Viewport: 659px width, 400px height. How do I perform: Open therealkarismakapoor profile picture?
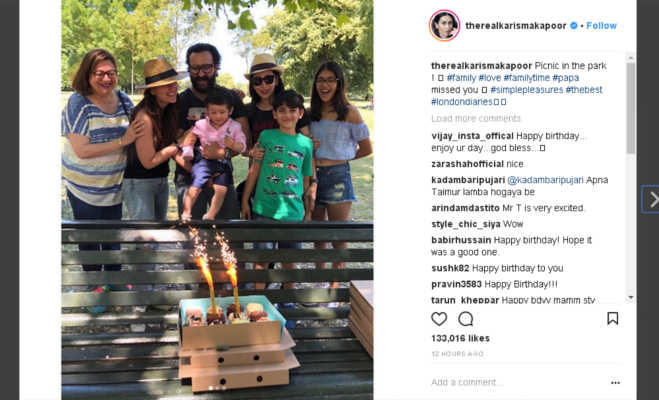coord(444,25)
